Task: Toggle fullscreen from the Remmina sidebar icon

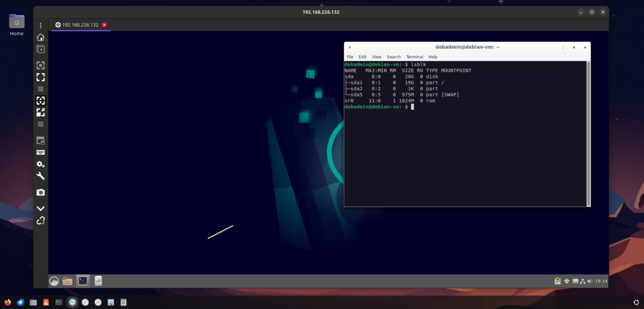Action: click(40, 77)
